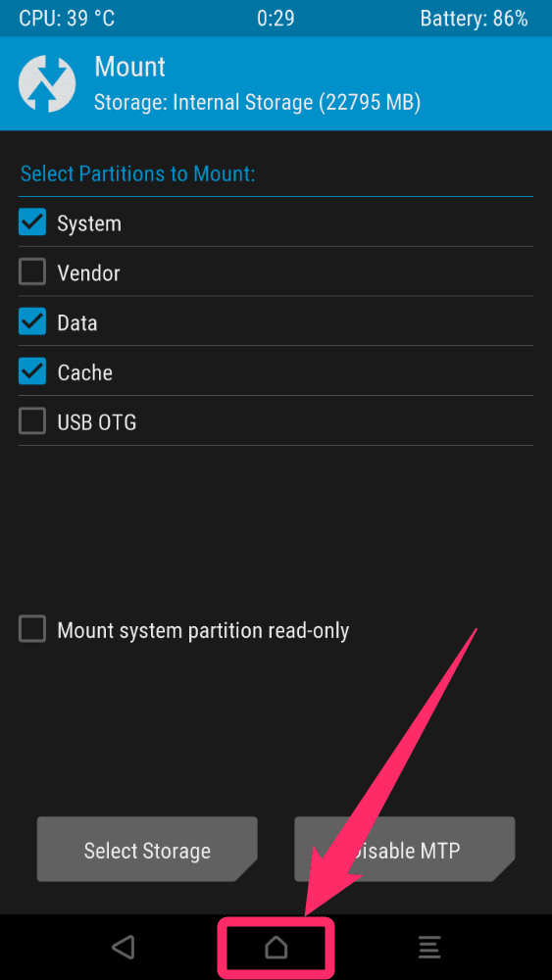This screenshot has width=552, height=980.
Task: Uncheck the Data partition checkbox
Action: (x=32, y=322)
